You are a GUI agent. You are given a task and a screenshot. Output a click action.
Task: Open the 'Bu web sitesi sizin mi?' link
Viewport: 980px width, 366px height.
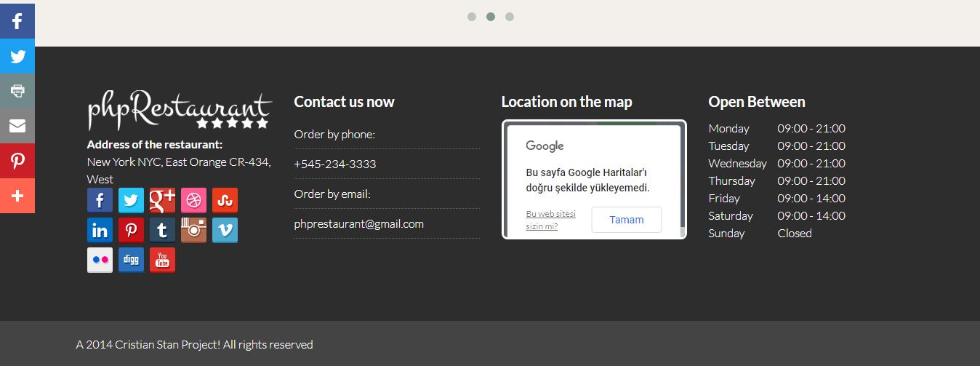[x=550, y=220]
